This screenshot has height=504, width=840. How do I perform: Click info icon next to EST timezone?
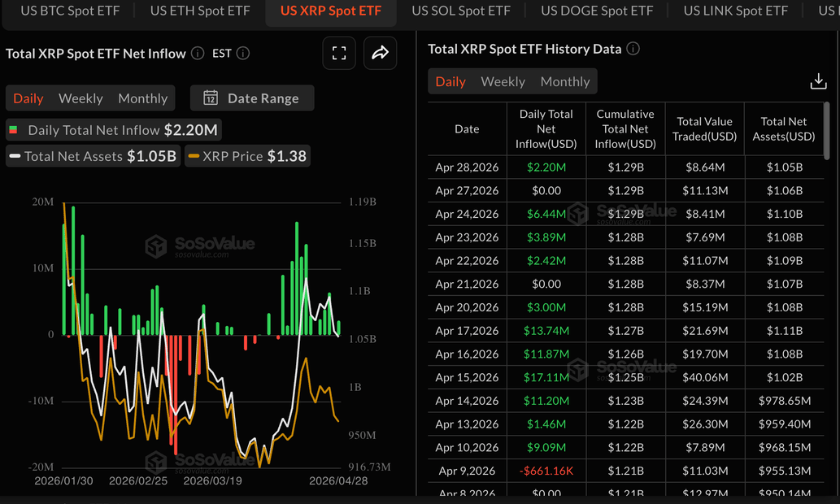coord(242,54)
